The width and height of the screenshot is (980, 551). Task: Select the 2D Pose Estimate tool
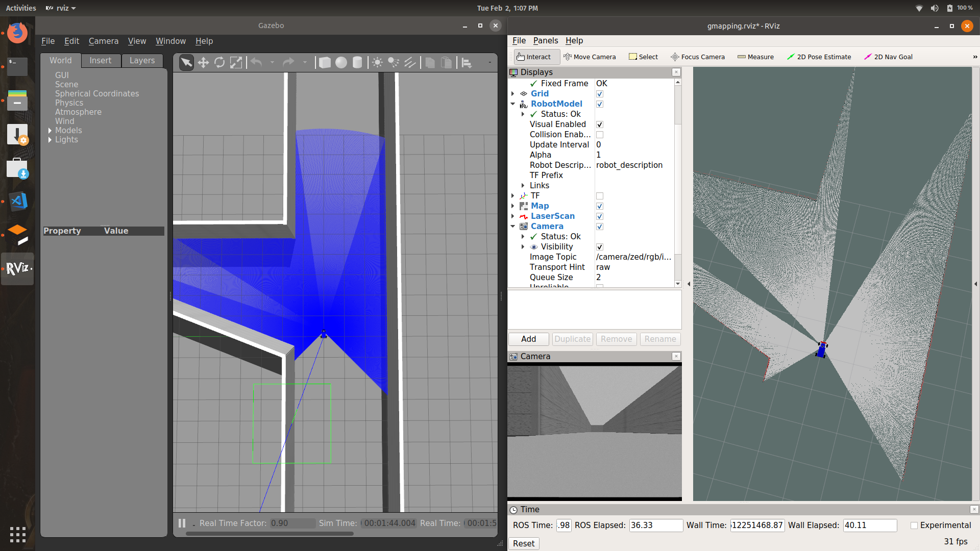(818, 57)
